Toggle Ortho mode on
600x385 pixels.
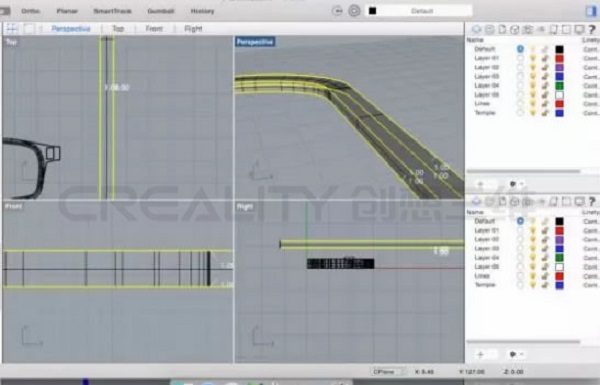31,11
